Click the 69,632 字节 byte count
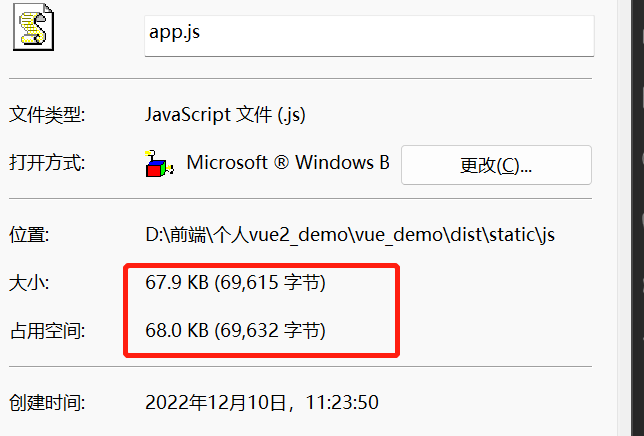The width and height of the screenshot is (644, 436). pyautogui.click(x=270, y=331)
